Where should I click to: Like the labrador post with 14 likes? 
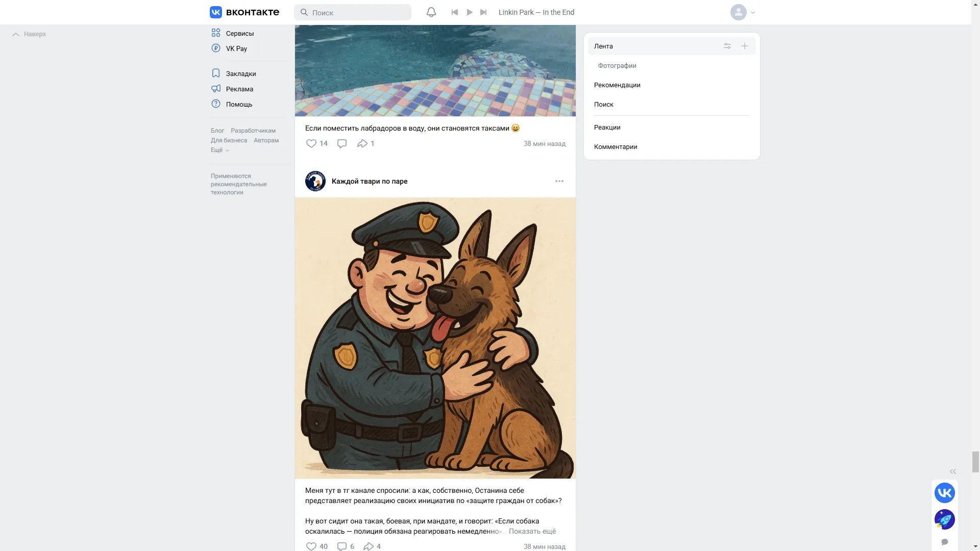coord(316,143)
